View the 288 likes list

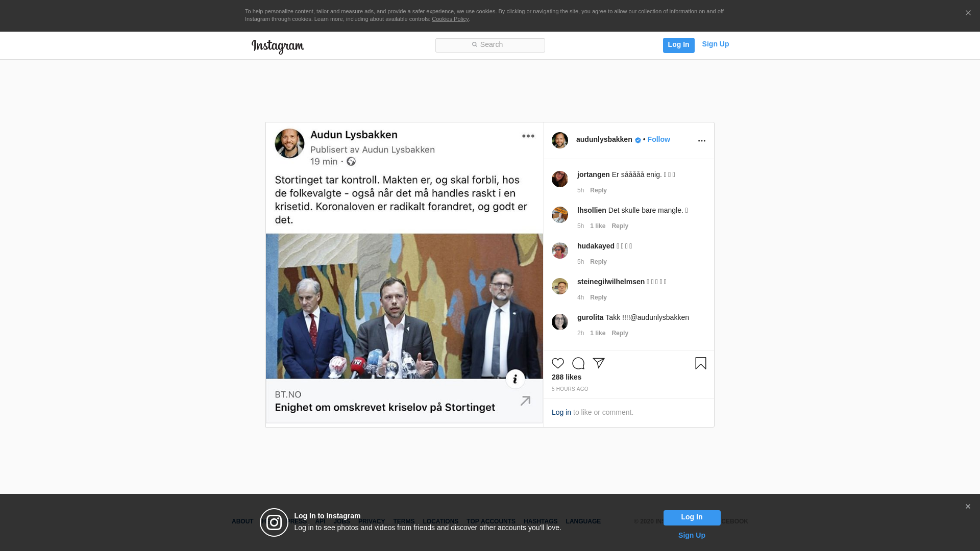tap(567, 378)
